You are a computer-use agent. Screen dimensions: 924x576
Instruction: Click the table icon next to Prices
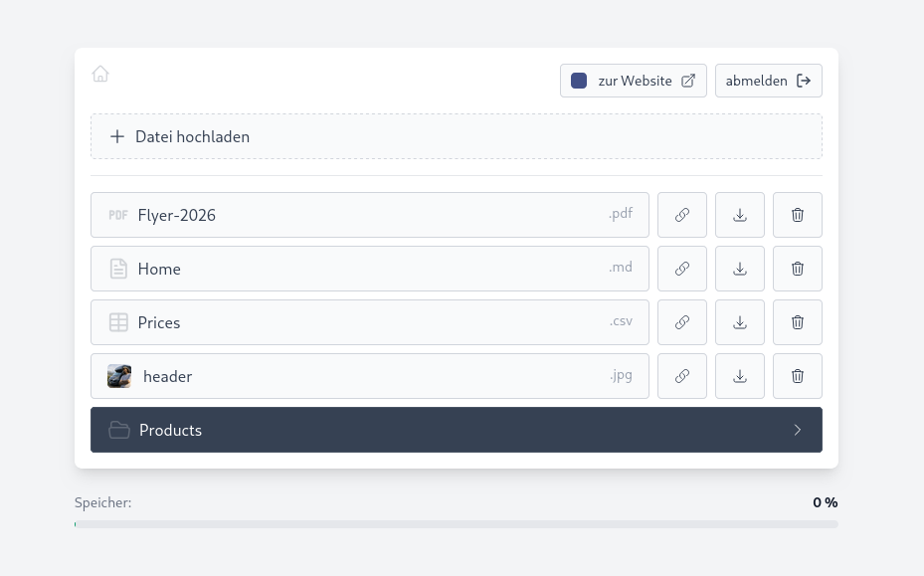[x=118, y=322]
